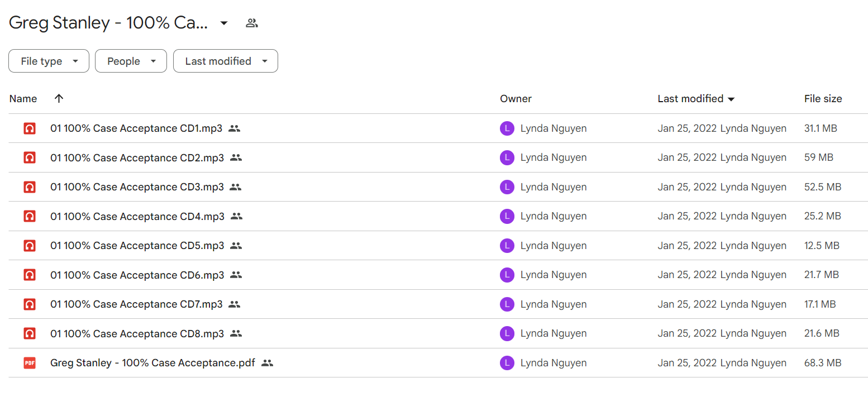
Task: Select 01 100% Case Acceptance CD6.mp3
Action: click(137, 275)
